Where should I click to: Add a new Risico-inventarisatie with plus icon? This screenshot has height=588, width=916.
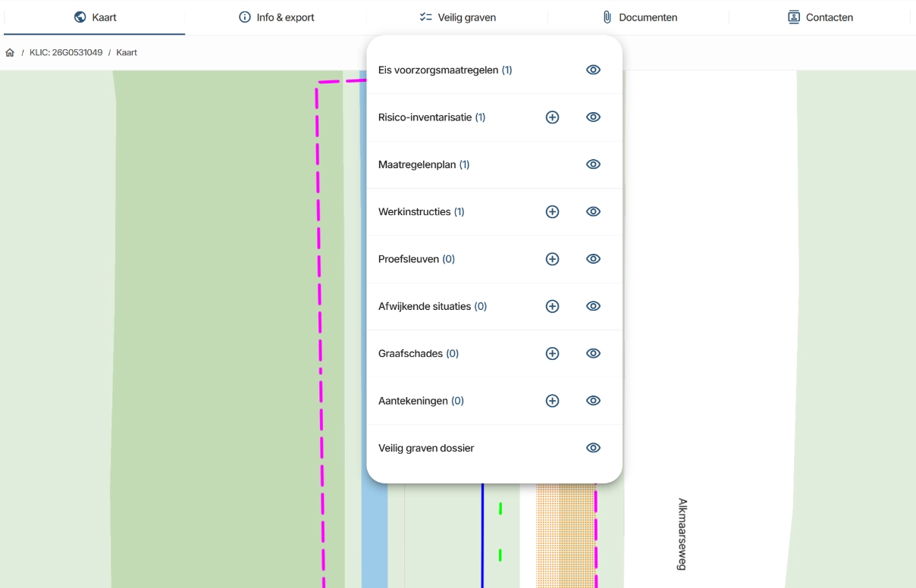(552, 117)
